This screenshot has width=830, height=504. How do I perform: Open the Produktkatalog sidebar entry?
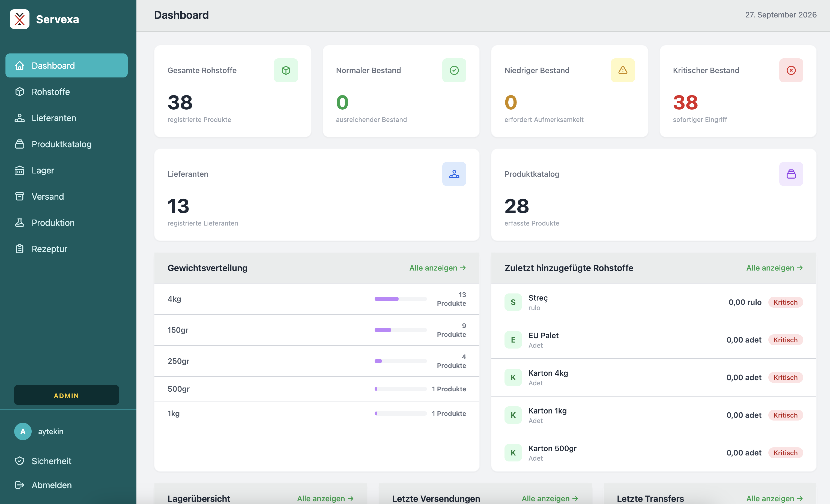[x=66, y=144]
